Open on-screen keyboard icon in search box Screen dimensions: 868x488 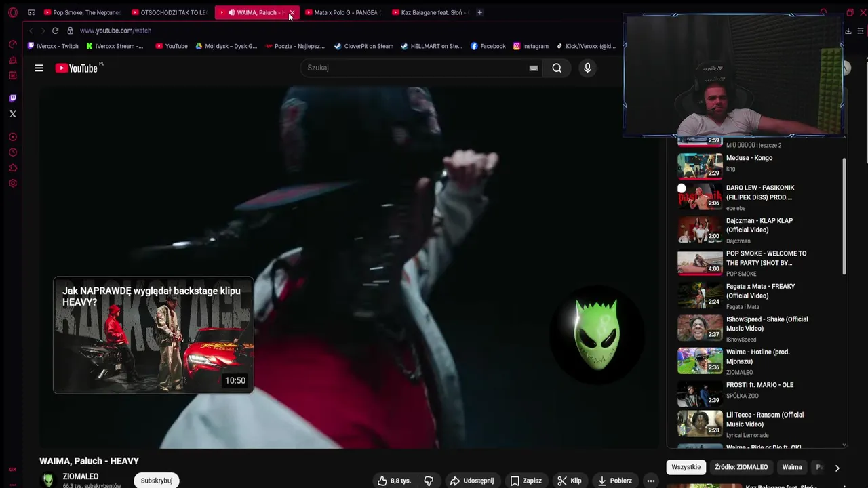coord(534,68)
